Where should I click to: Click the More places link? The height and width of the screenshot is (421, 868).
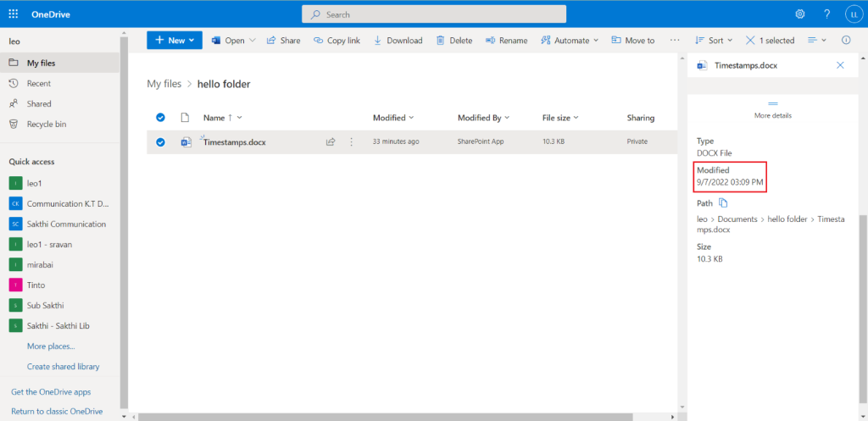click(51, 346)
